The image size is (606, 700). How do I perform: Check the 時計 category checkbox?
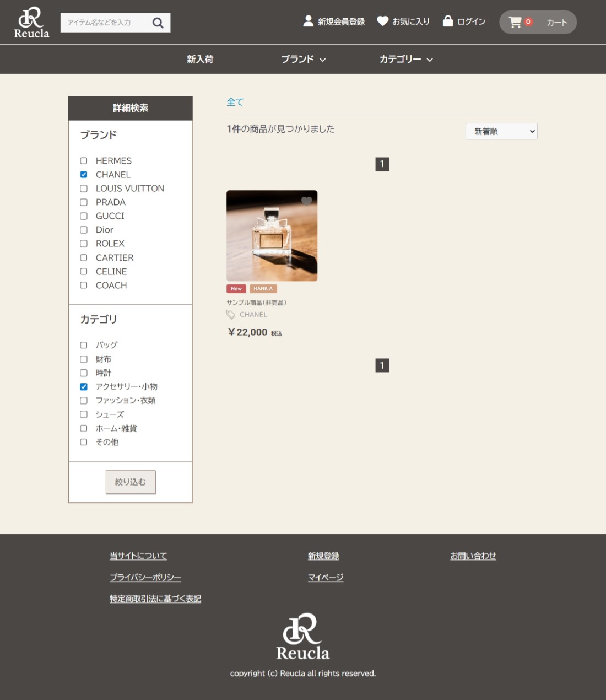(x=84, y=373)
